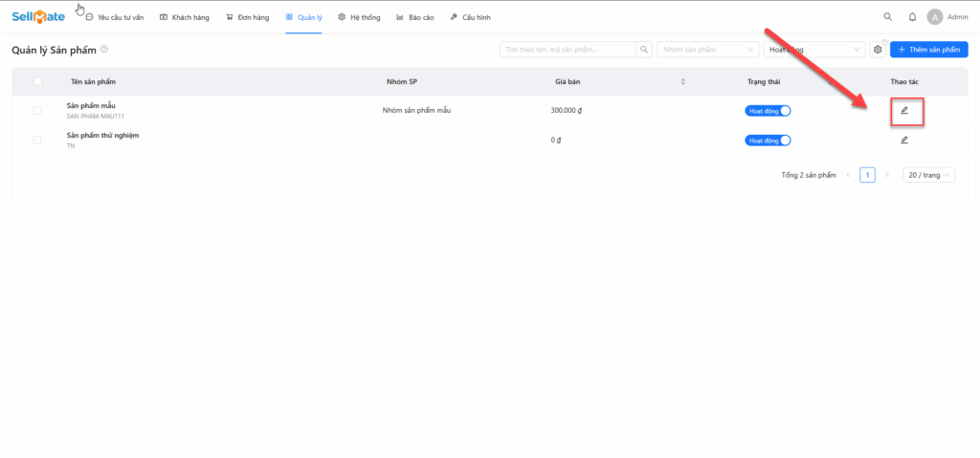
Task: Open the table settings gear icon
Action: pyautogui.click(x=878, y=50)
